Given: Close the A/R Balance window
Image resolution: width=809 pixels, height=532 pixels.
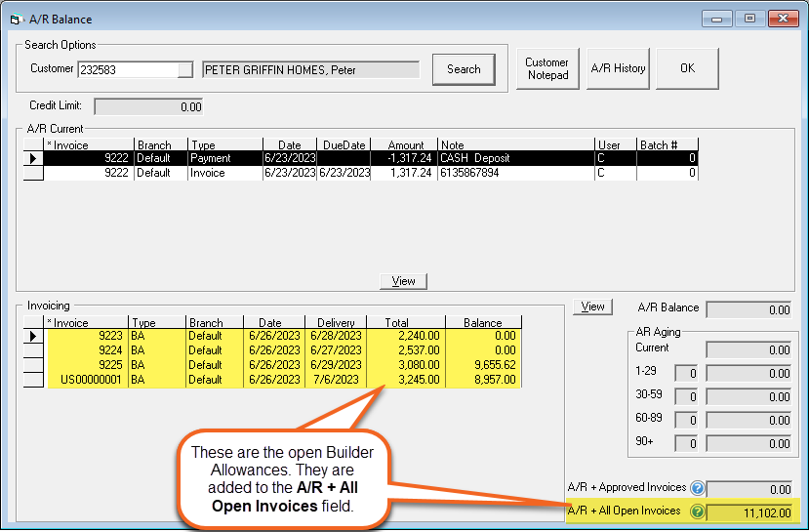Looking at the screenshot, I should 783,19.
